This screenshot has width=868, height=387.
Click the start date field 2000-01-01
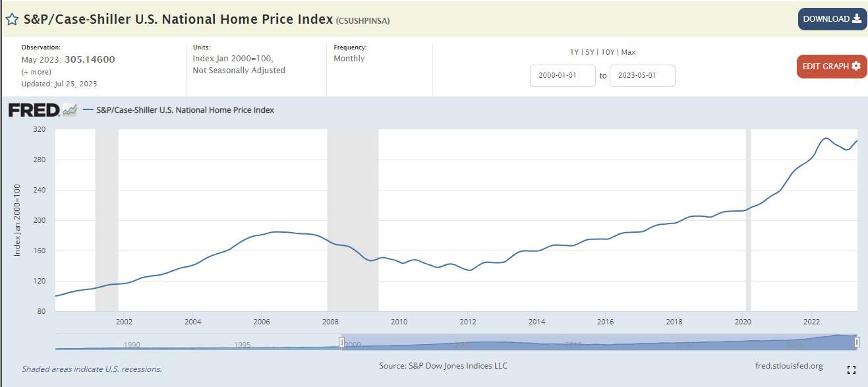pyautogui.click(x=562, y=76)
